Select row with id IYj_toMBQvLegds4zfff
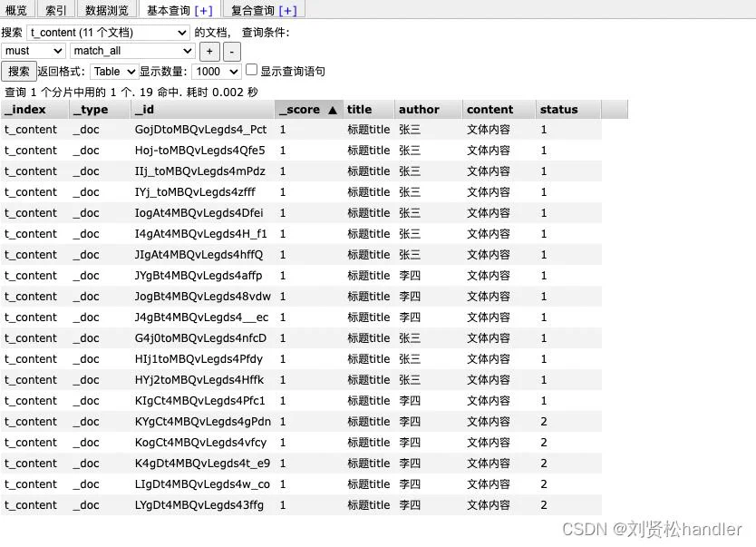Viewport: 756px width, 547px height. (301, 192)
